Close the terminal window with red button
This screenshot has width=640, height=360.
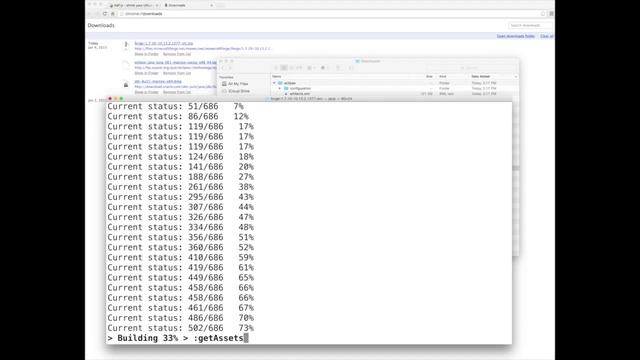(x=110, y=99)
